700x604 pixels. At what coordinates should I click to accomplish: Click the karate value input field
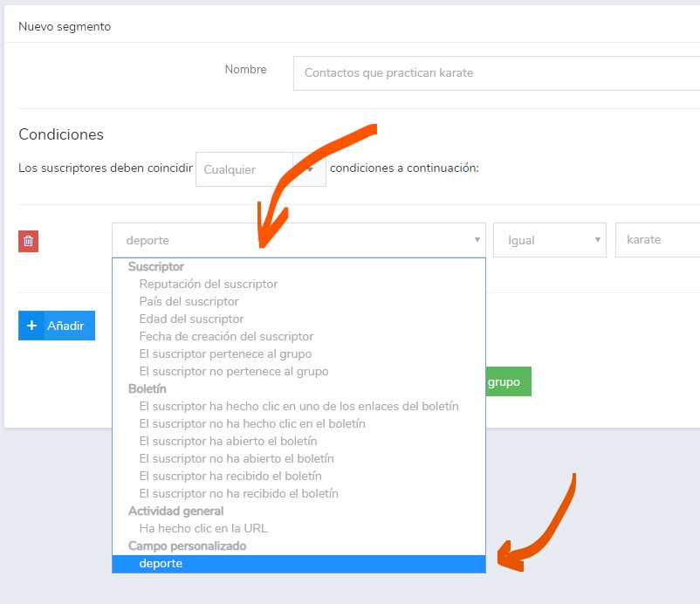657,240
